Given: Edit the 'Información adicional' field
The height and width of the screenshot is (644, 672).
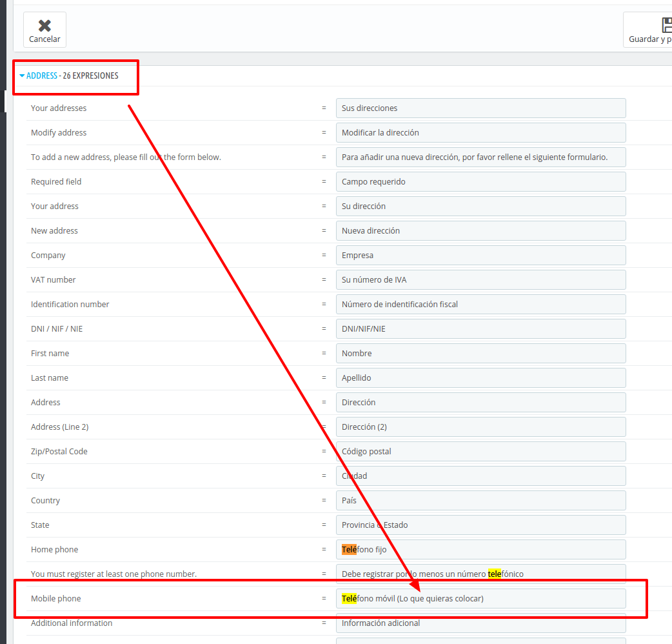Looking at the screenshot, I should point(481,623).
